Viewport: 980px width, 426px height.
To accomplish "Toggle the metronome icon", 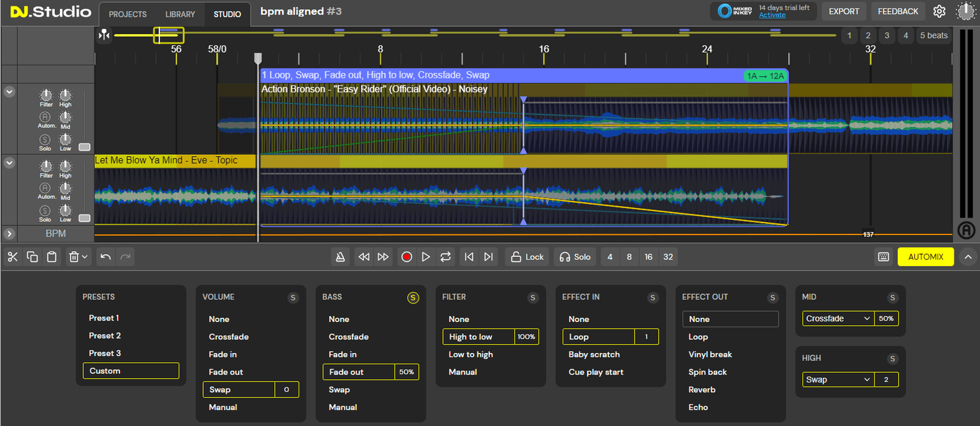I will point(340,257).
